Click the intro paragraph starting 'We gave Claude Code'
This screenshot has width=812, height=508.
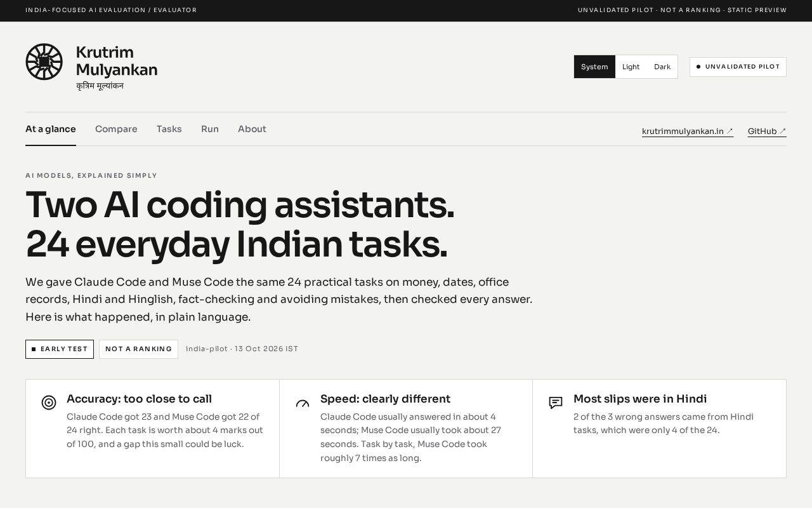tap(279, 299)
